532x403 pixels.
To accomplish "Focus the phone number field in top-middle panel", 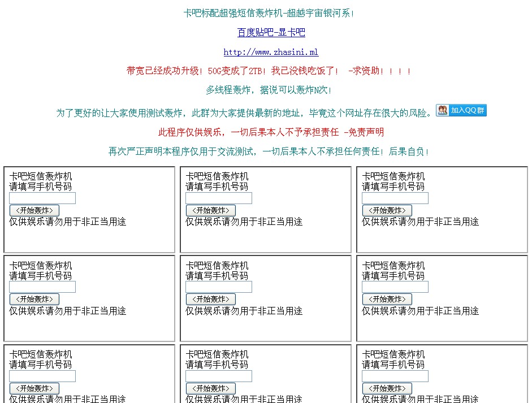I will (219, 198).
